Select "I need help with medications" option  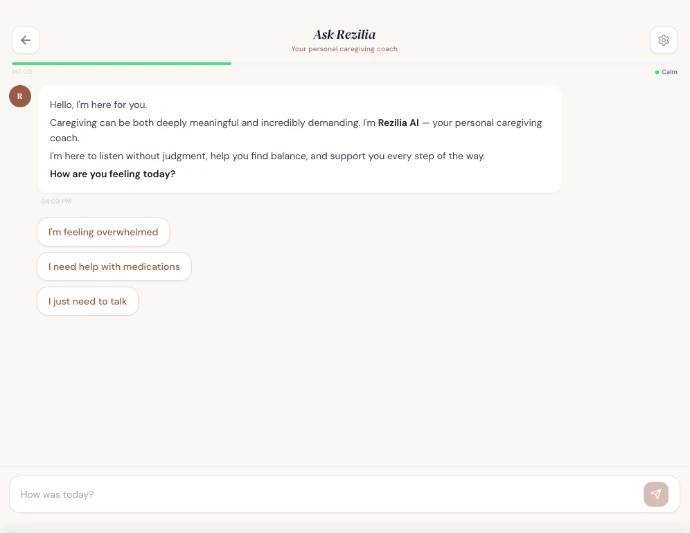pos(114,267)
